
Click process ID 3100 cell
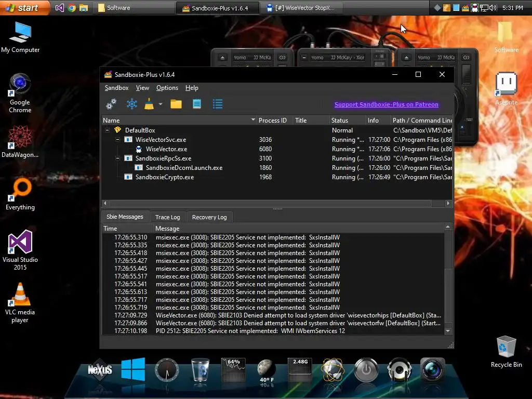pyautogui.click(x=265, y=158)
